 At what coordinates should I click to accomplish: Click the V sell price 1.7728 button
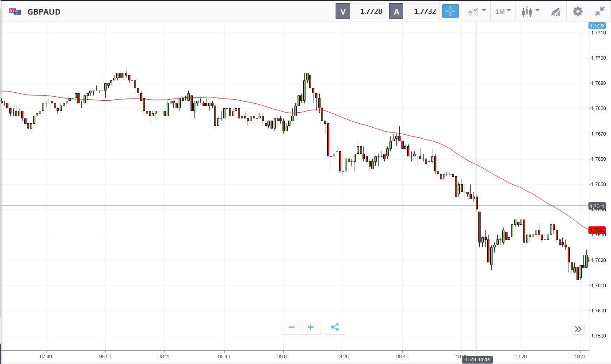tap(361, 11)
